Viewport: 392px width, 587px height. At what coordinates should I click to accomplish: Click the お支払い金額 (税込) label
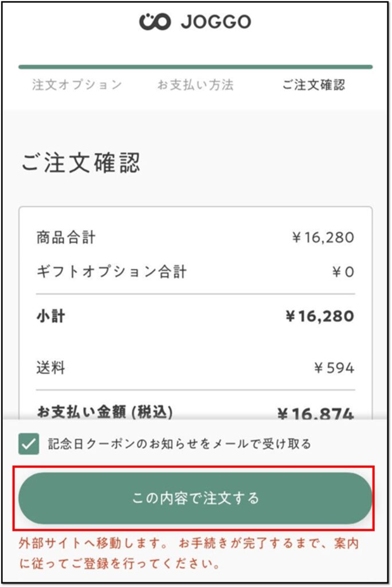coord(105,412)
